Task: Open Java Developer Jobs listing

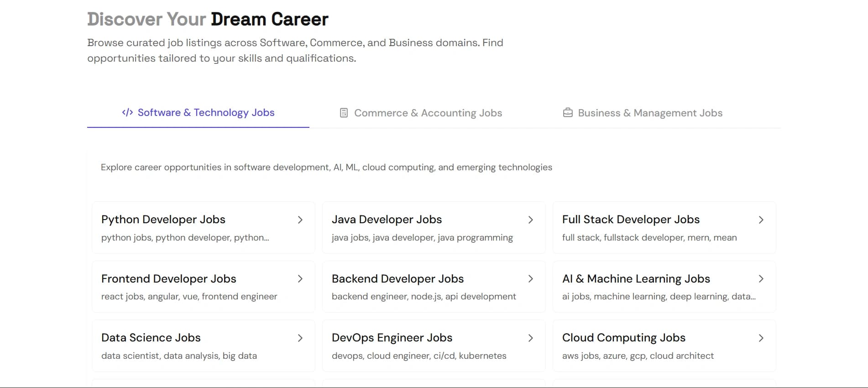Action: point(434,227)
